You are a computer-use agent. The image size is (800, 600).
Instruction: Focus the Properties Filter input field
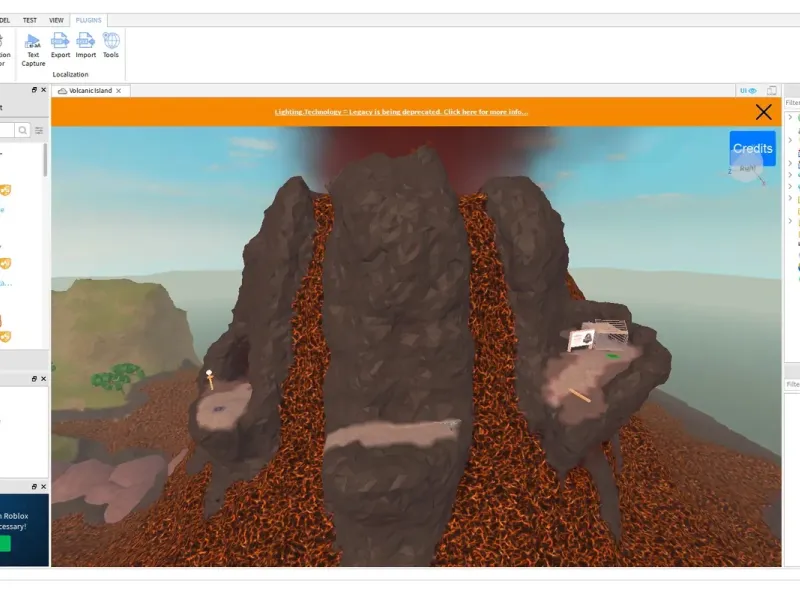pyautogui.click(x=792, y=384)
